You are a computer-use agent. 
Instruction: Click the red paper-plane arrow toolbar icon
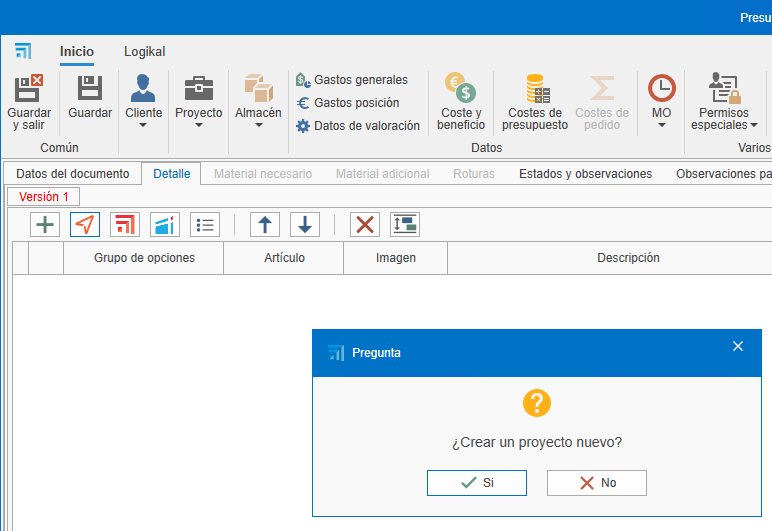click(85, 225)
